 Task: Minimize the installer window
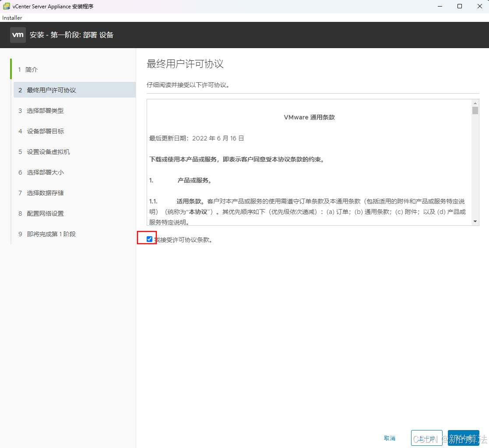pos(440,6)
